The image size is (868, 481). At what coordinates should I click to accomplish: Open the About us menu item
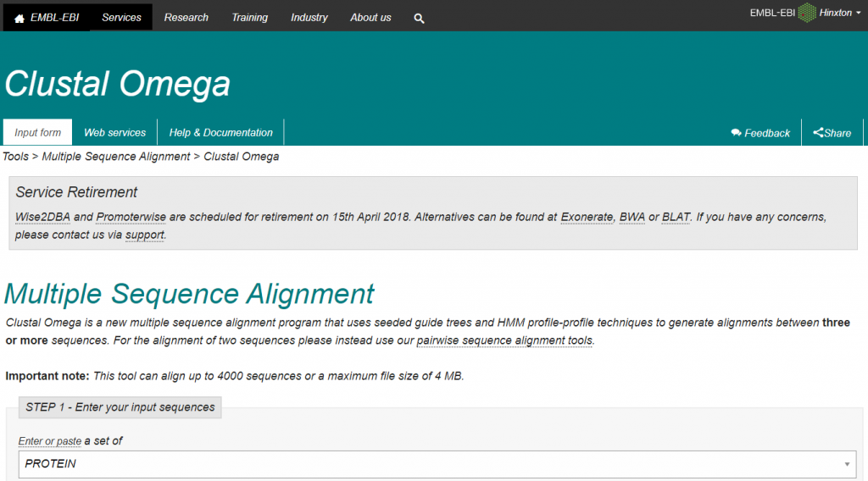(x=370, y=18)
